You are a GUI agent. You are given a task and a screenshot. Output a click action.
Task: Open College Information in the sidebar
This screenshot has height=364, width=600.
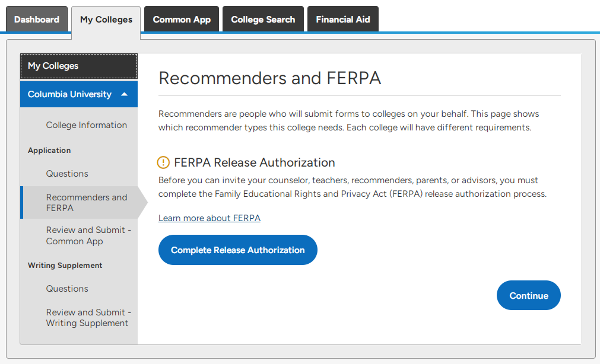click(87, 125)
